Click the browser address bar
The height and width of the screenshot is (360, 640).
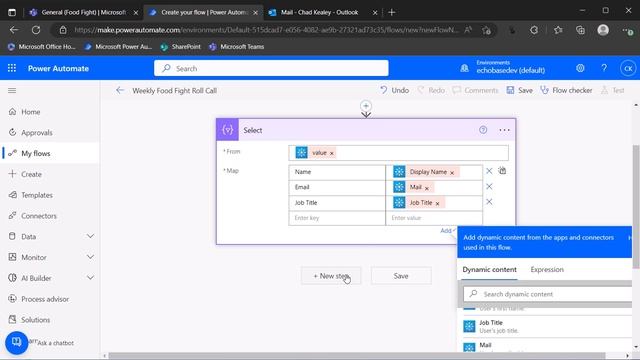point(267,30)
